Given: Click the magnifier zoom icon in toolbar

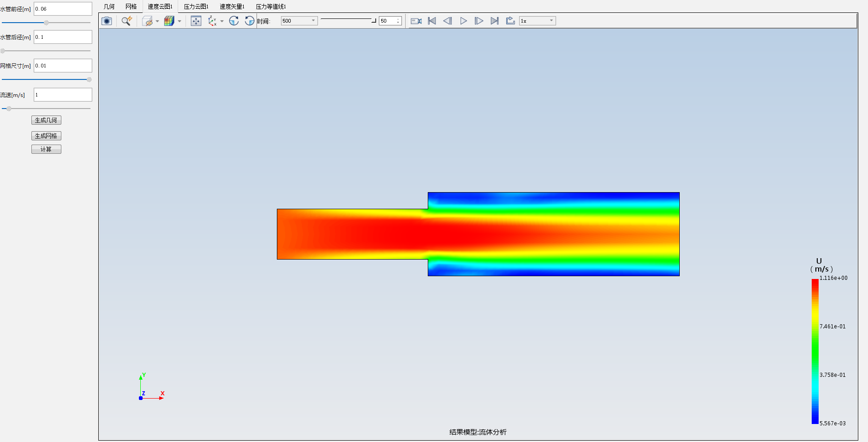Looking at the screenshot, I should point(126,21).
